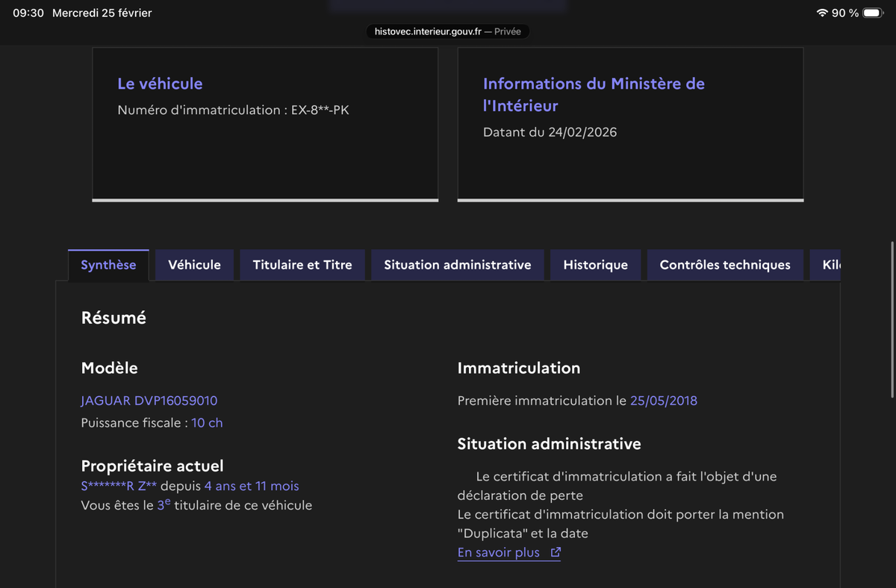
Task: Open the Titulaire et Titre tab
Action: pyautogui.click(x=302, y=265)
